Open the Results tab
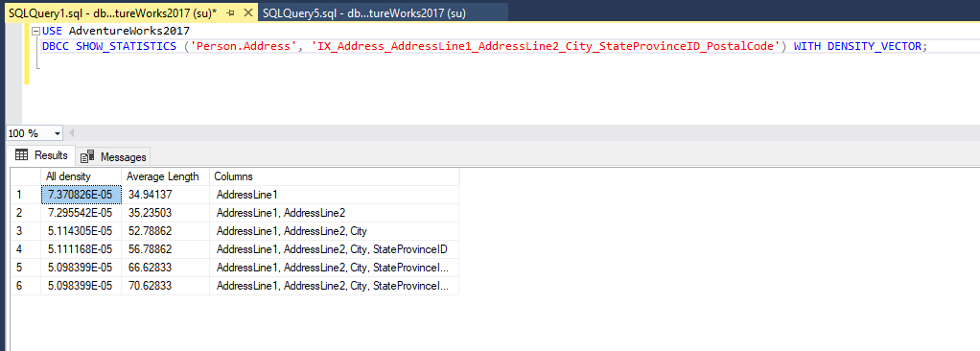This screenshot has height=351, width=980. pyautogui.click(x=42, y=155)
